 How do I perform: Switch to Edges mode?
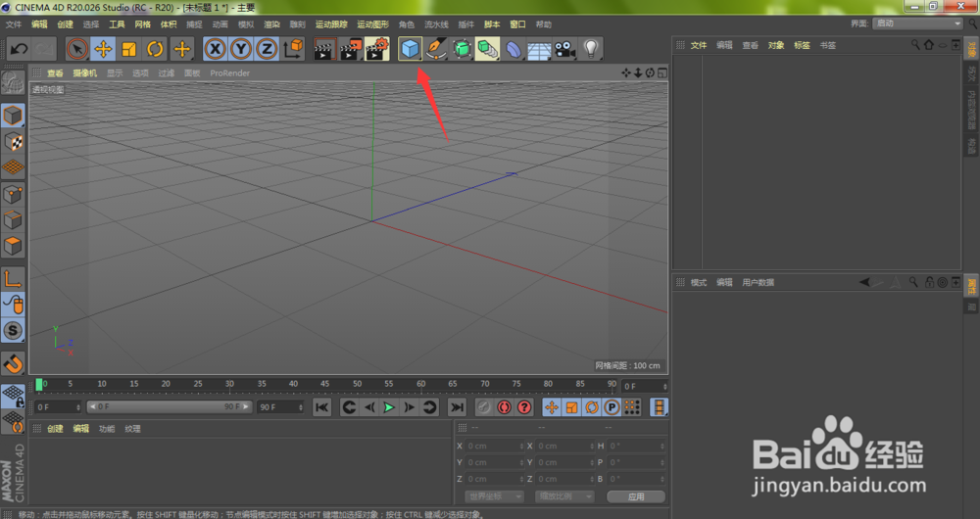[13, 220]
